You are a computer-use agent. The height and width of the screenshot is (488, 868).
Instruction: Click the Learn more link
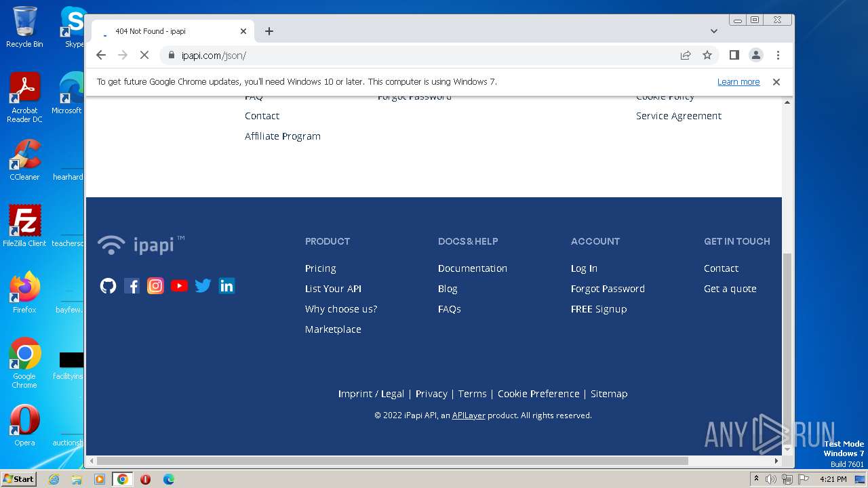738,82
